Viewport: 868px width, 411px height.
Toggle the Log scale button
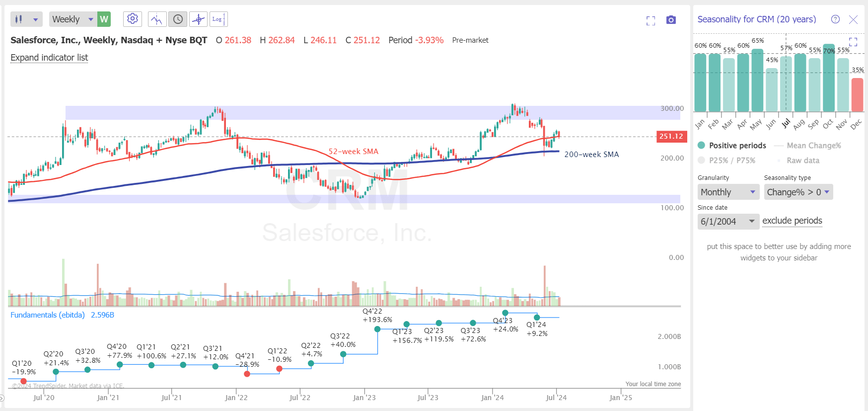point(218,19)
